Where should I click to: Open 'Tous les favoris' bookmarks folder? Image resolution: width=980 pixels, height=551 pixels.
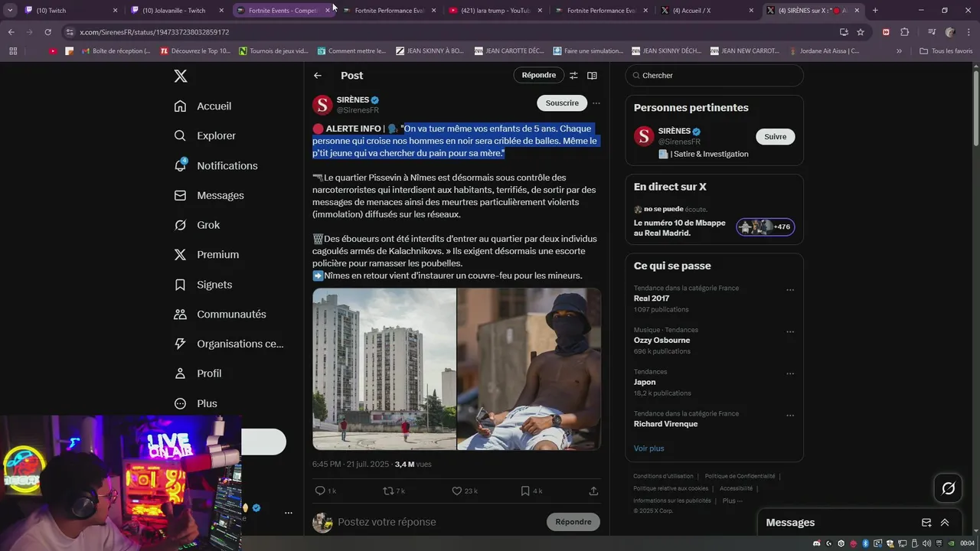[x=946, y=51]
